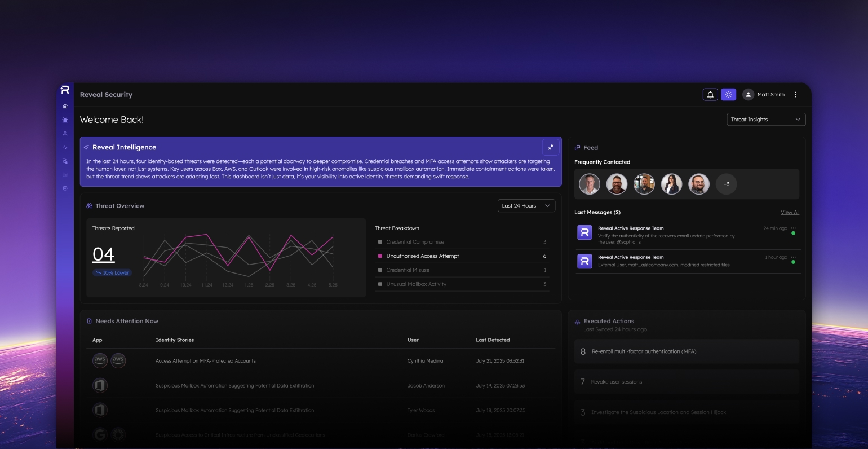Open the Last 24 Hours dropdown
Image resolution: width=868 pixels, height=449 pixels.
click(x=526, y=206)
